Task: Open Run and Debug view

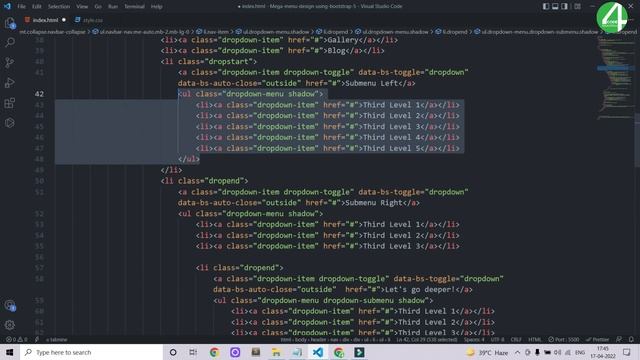Action: pyautogui.click(x=10, y=82)
